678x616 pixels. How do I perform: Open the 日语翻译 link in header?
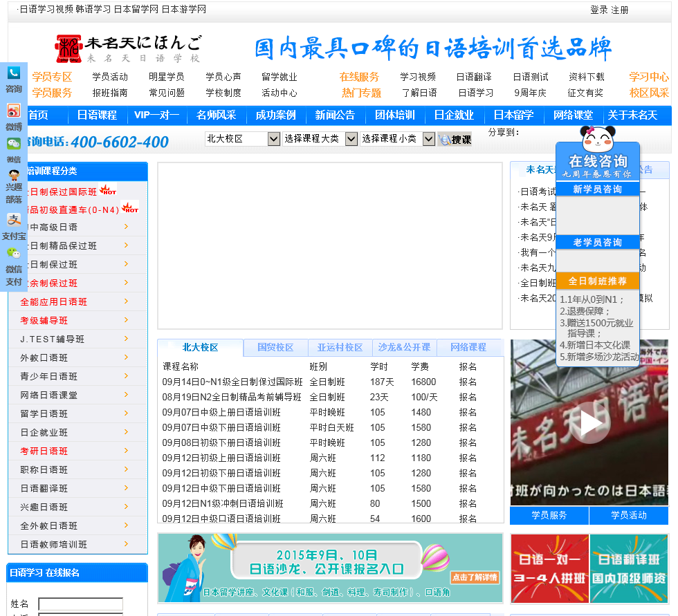tap(474, 77)
